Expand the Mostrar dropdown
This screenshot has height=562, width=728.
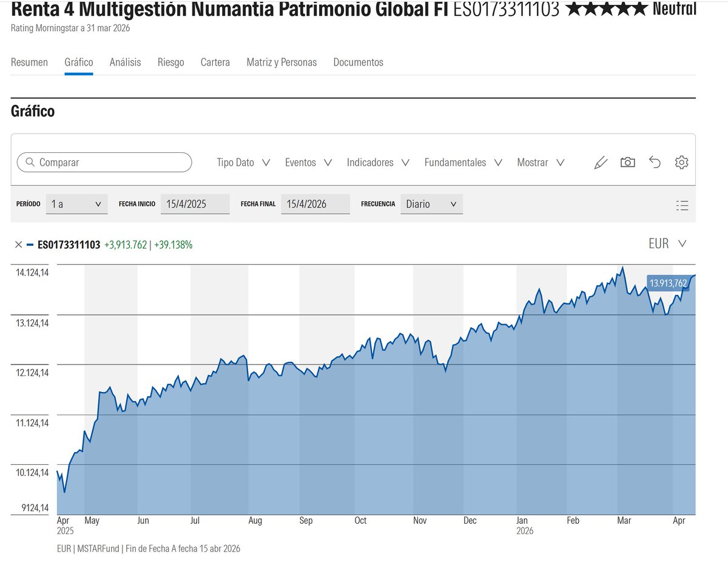point(541,163)
